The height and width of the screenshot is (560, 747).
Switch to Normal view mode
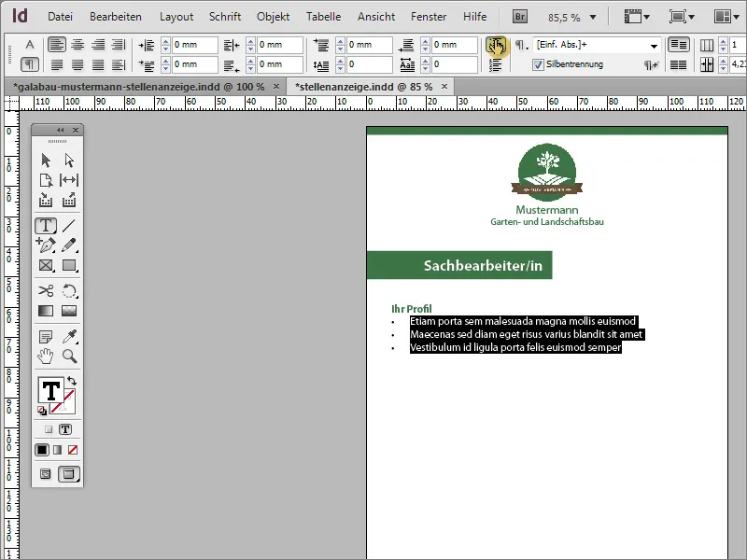[x=45, y=474]
